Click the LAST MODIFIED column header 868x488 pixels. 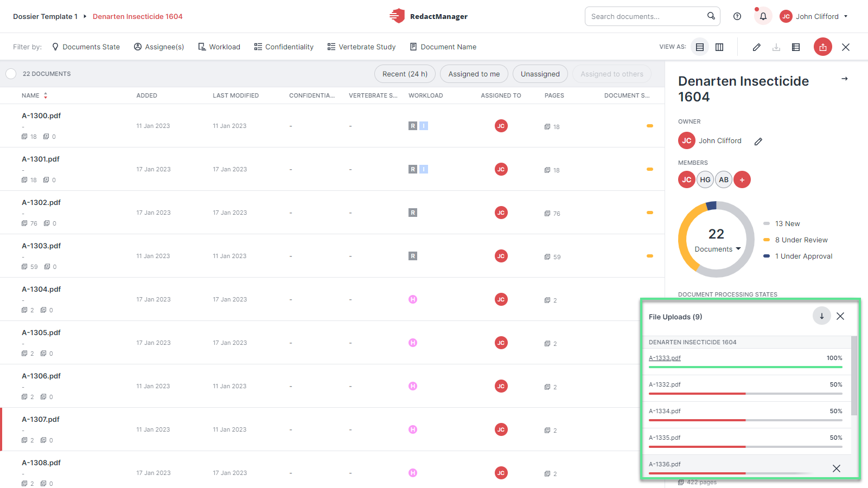coord(235,95)
